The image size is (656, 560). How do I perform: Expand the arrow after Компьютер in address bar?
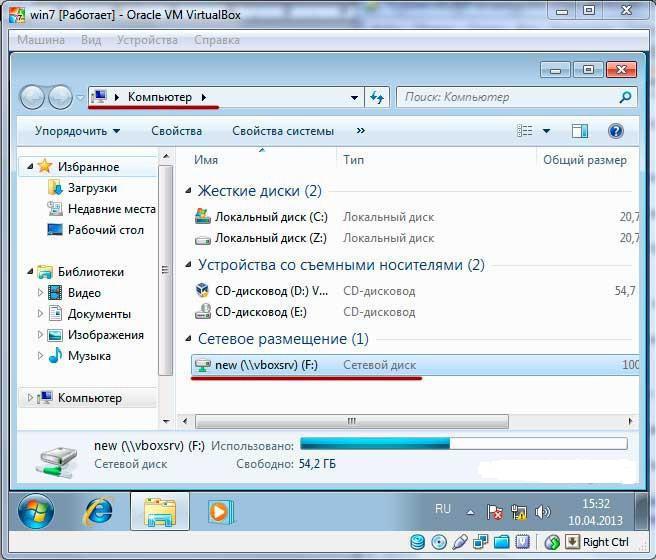(x=204, y=97)
